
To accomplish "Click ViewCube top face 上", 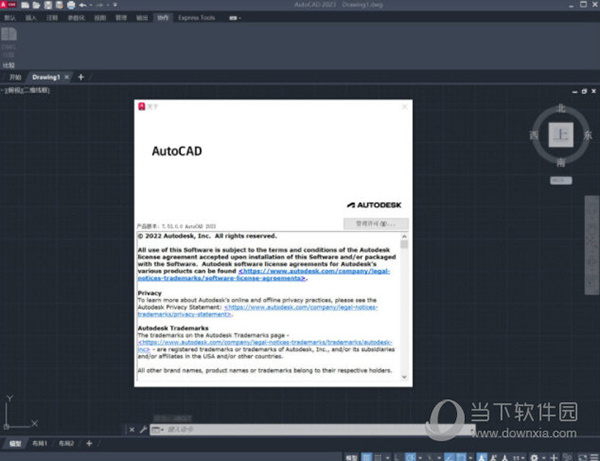I will pyautogui.click(x=561, y=135).
